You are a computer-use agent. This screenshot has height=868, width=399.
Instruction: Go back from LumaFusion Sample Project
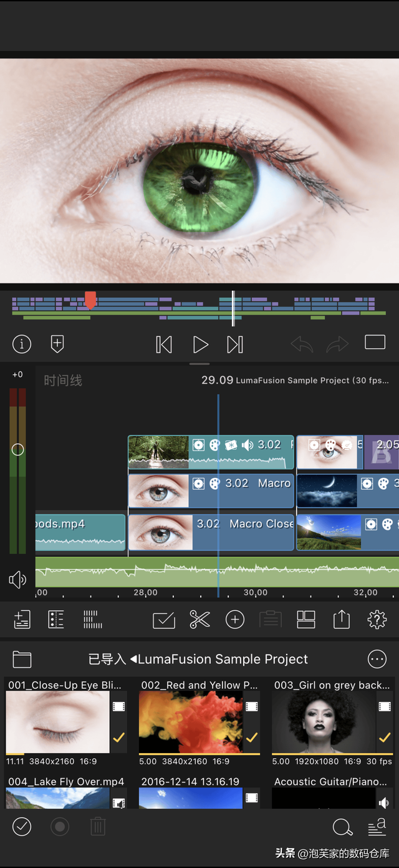pos(133,659)
